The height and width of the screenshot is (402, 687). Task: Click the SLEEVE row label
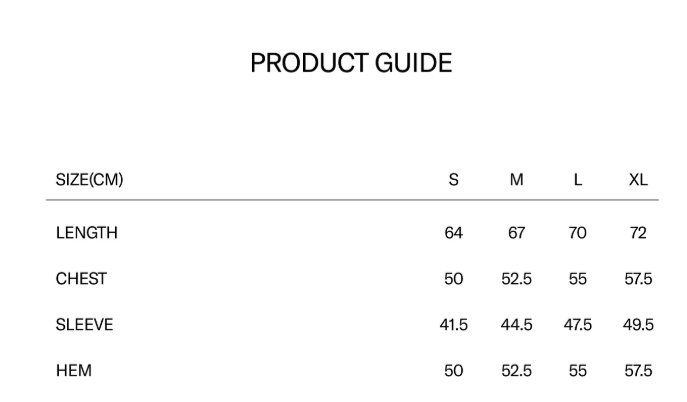84,325
